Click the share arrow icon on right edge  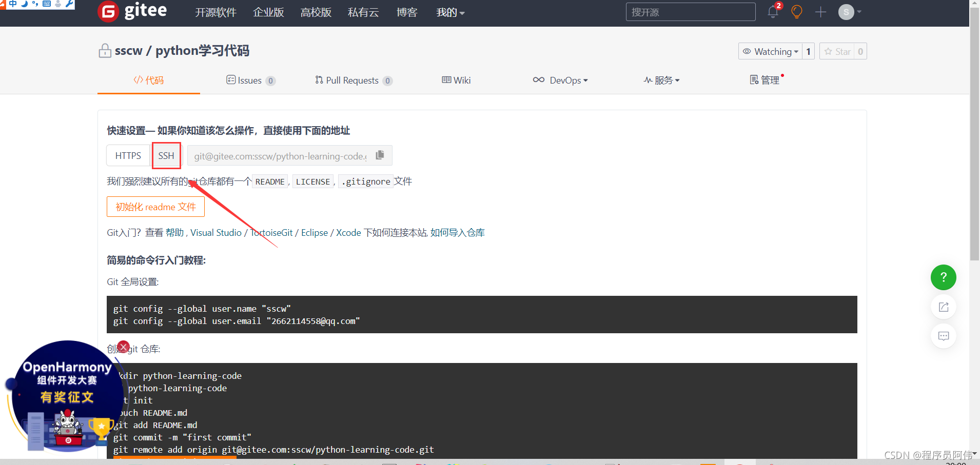point(943,307)
